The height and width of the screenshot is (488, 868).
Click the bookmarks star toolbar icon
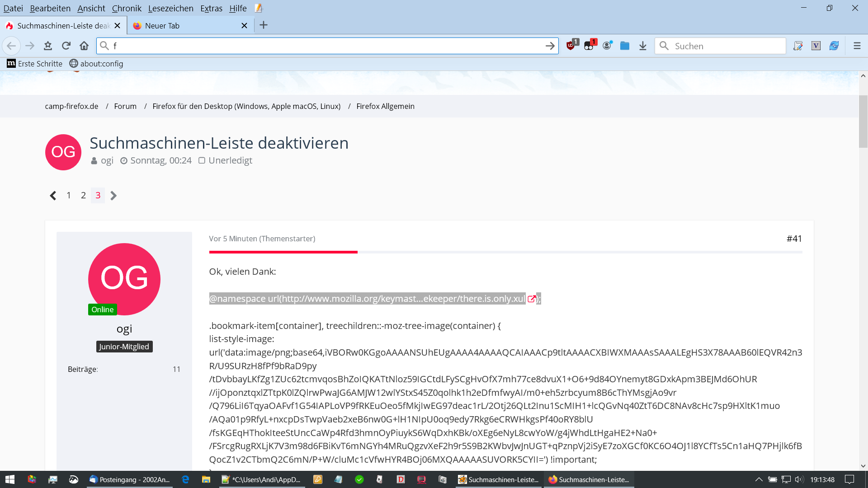coord(48,46)
